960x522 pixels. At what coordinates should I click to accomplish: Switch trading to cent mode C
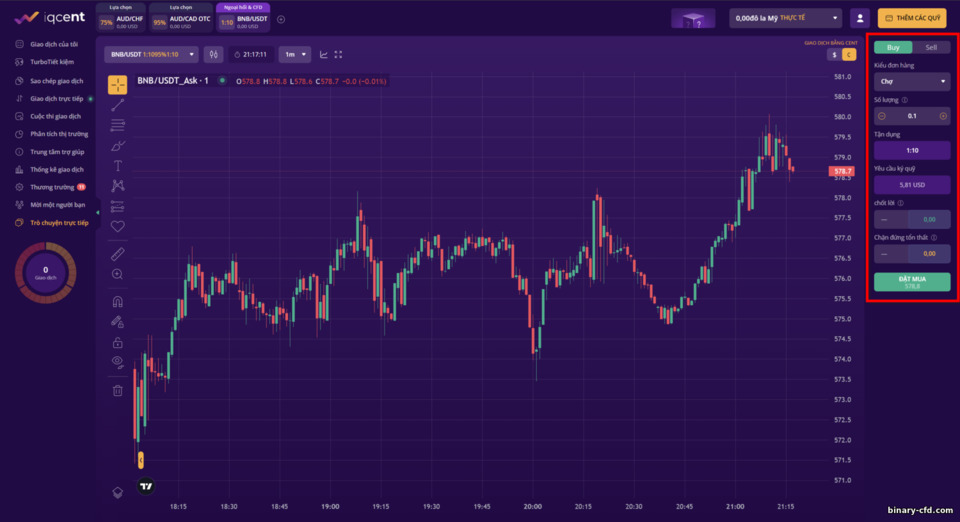(x=849, y=55)
